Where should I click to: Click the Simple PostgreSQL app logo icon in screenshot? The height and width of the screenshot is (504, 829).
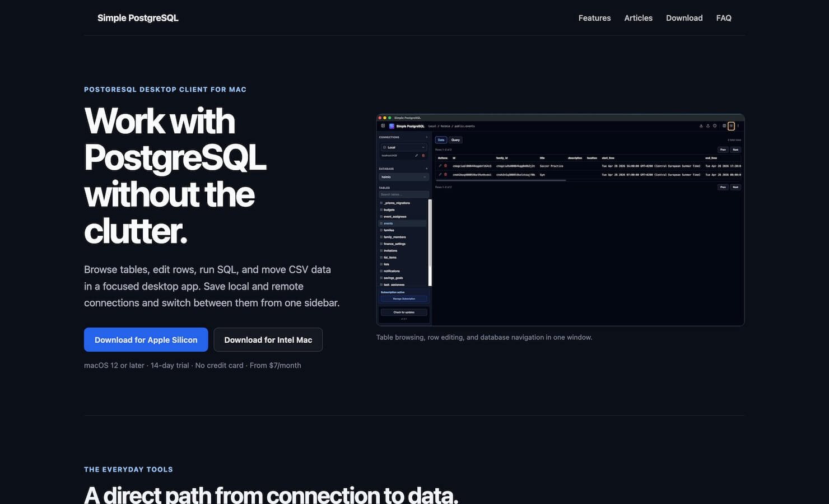tap(392, 126)
